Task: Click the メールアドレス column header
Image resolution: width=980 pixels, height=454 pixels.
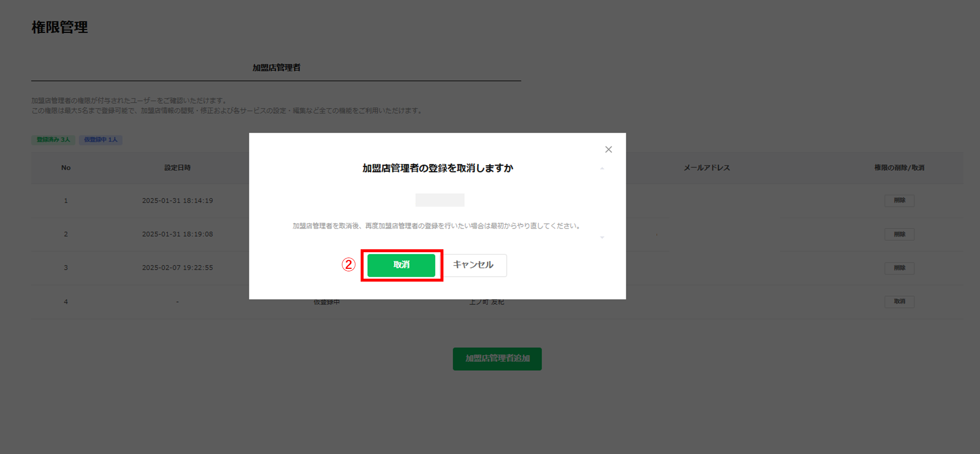Action: 707,167
